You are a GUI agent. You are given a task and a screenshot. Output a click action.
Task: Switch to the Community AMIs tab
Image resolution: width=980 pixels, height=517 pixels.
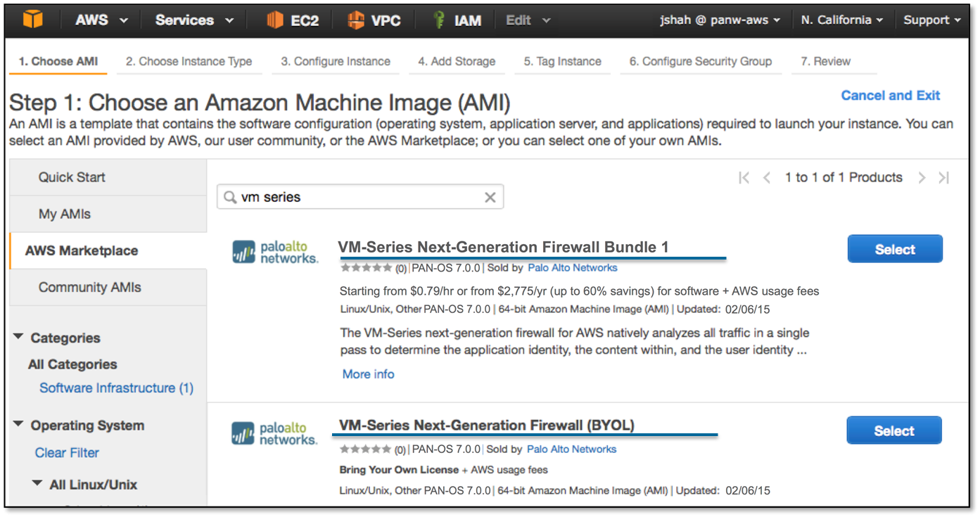(x=89, y=287)
